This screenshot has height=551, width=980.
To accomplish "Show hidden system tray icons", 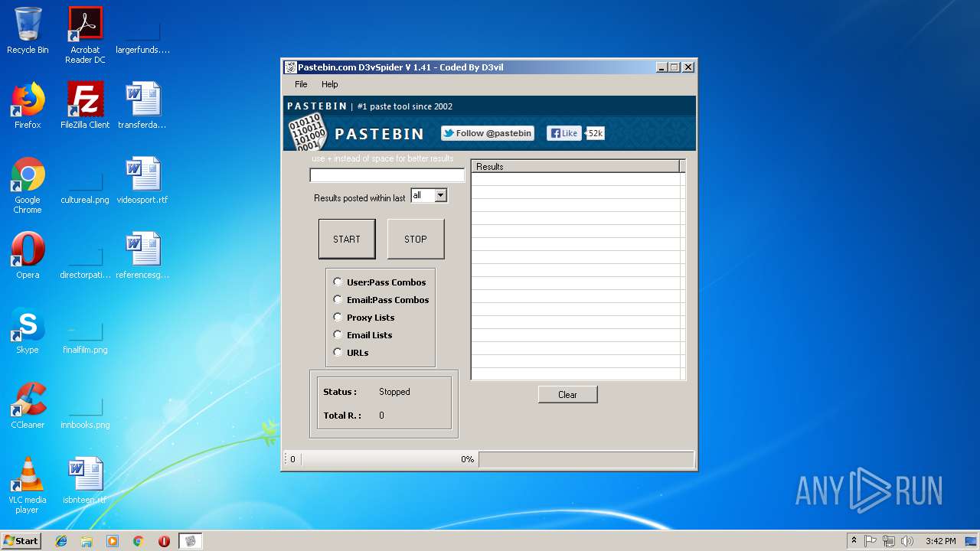I will point(854,541).
